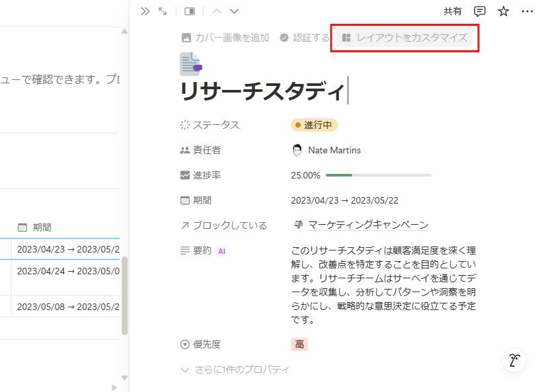Click the table cell 2023/04/23 → 2023/05/2
536x392 pixels.
click(65, 249)
